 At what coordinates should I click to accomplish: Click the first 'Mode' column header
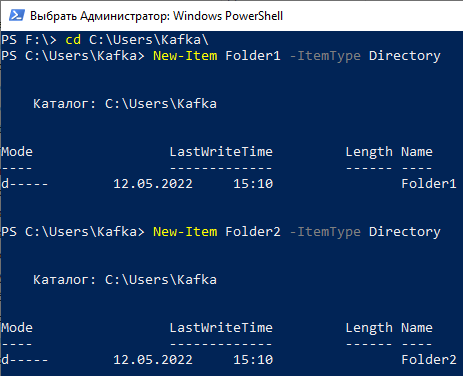pos(17,152)
